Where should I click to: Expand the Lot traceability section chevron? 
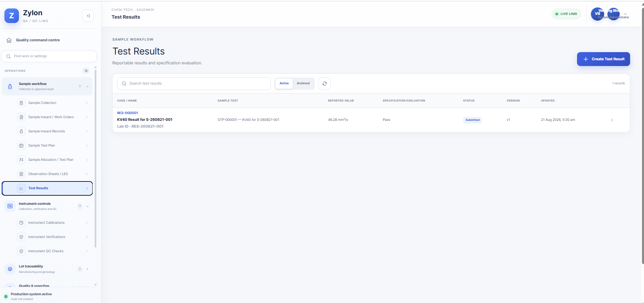87,269
